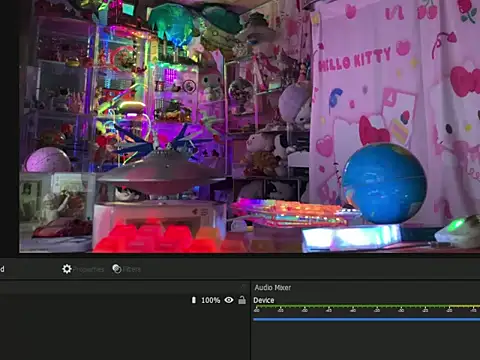
Task: Hide the source using eye icon
Action: coord(229,300)
